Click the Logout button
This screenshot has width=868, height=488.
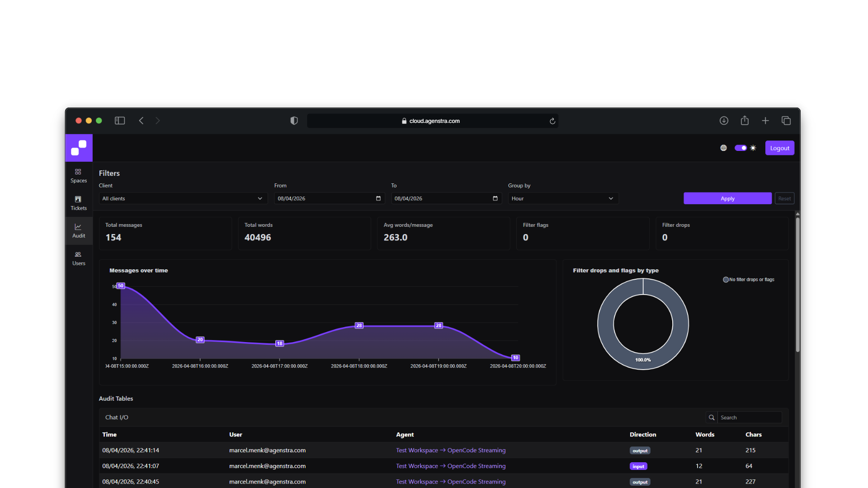tap(779, 148)
